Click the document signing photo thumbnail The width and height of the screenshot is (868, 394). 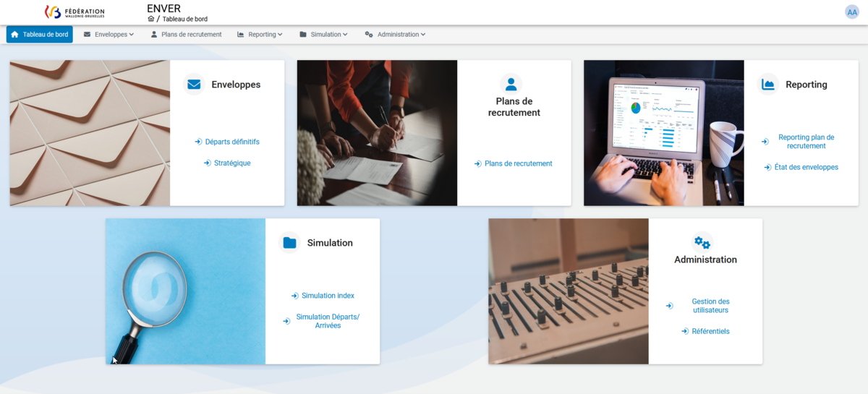pyautogui.click(x=377, y=133)
